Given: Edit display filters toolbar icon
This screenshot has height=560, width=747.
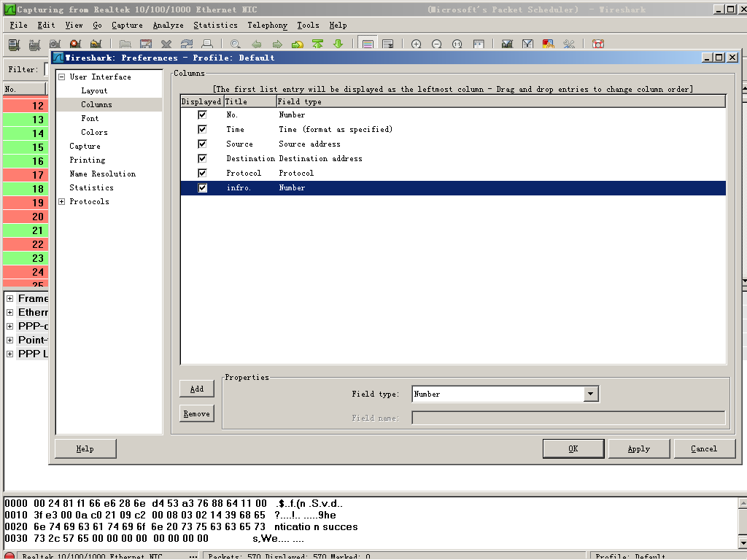Looking at the screenshot, I should [528, 44].
